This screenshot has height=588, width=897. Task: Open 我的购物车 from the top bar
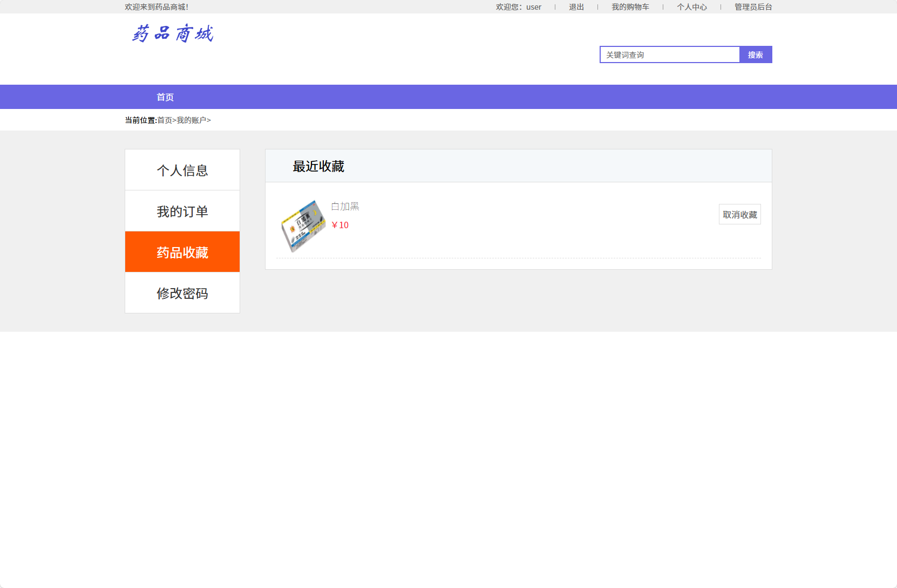(x=630, y=7)
